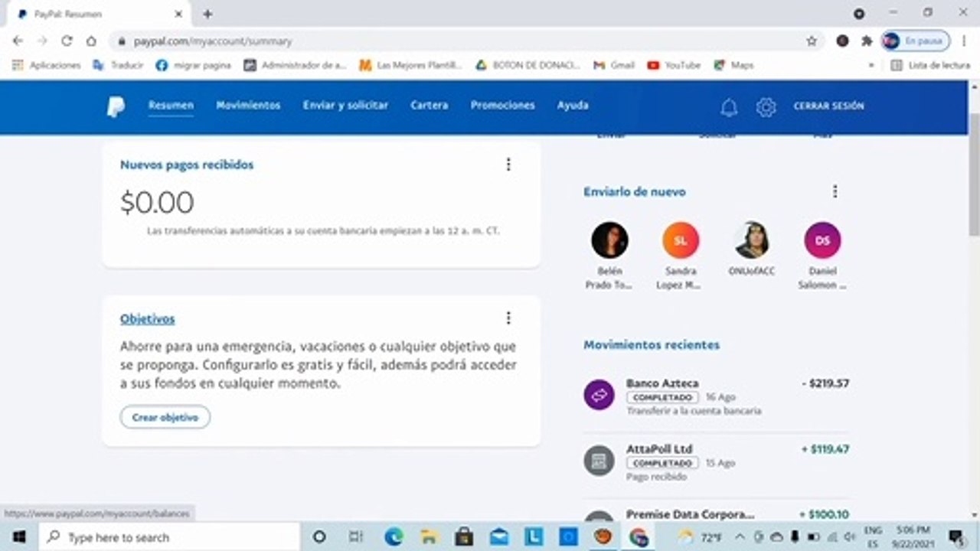Open Microsoft Edge from taskbar
980x551 pixels.
(394, 537)
